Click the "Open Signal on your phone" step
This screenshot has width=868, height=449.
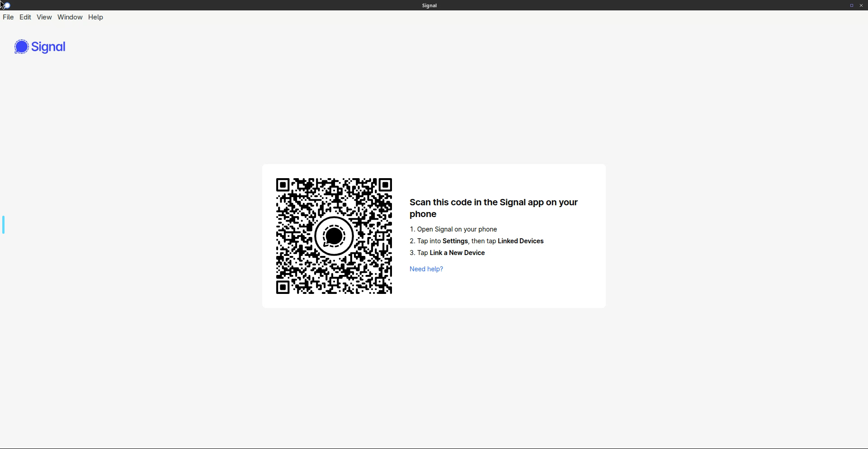pos(457,229)
